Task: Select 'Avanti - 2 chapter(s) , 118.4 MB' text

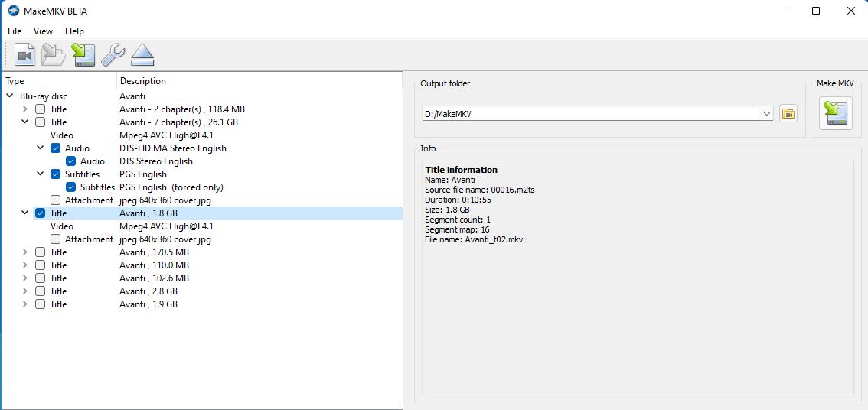Action: [182, 109]
